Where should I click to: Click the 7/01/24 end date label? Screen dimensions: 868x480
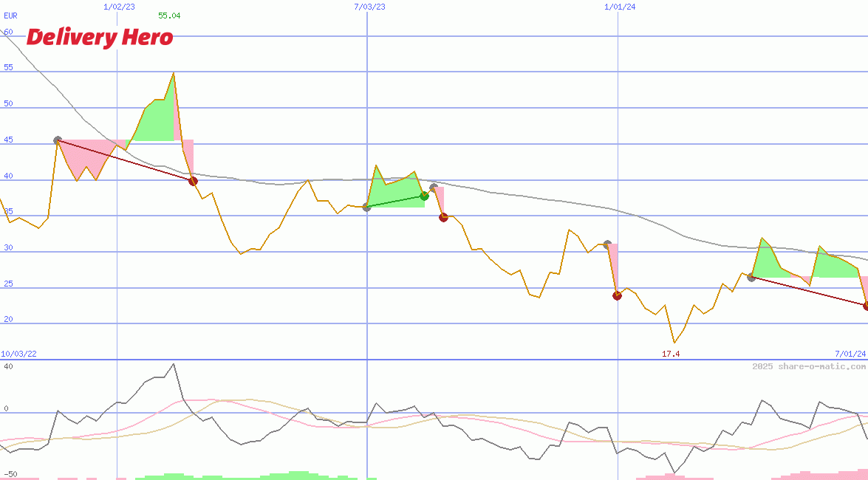(x=850, y=354)
